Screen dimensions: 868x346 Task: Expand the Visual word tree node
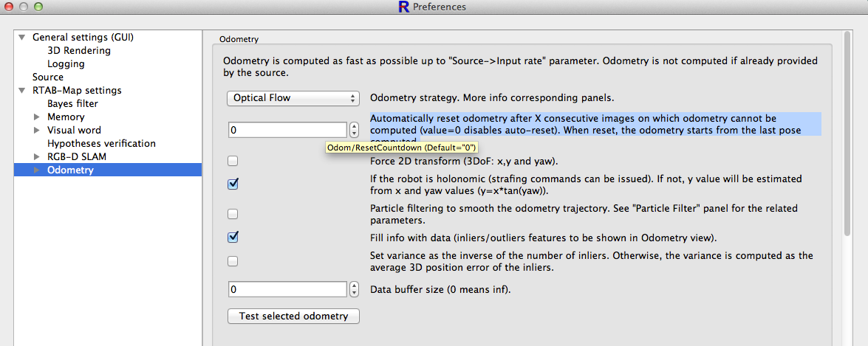point(37,131)
